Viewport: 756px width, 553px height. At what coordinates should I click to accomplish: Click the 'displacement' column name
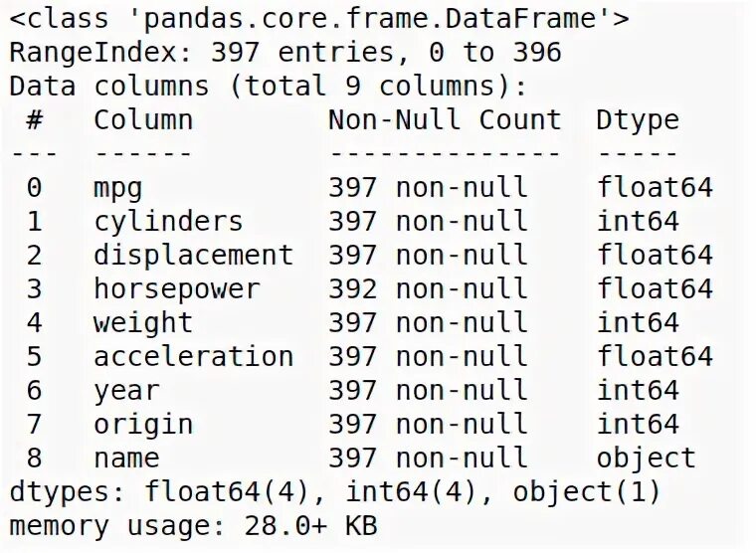click(193, 255)
